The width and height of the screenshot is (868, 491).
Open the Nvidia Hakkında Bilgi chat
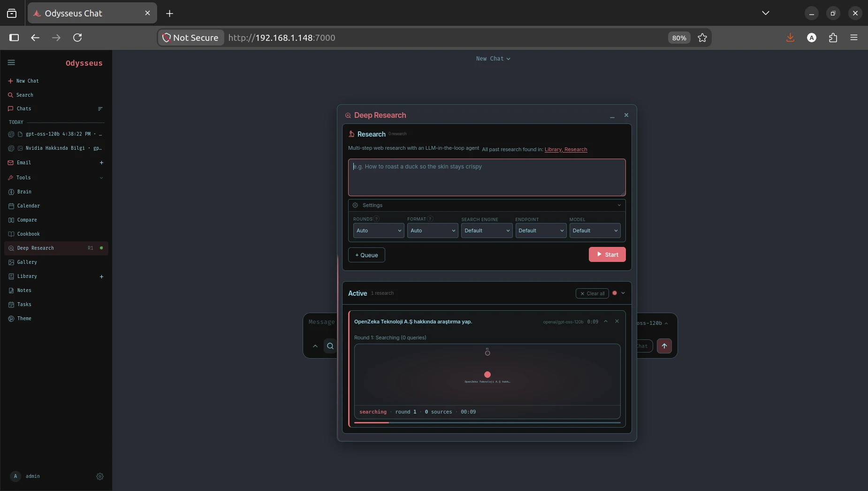coord(56,148)
